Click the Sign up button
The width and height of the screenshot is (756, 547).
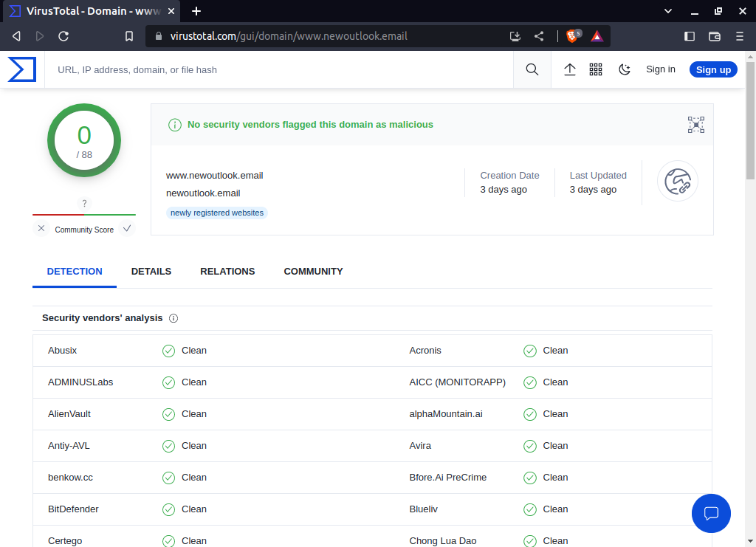(x=712, y=69)
